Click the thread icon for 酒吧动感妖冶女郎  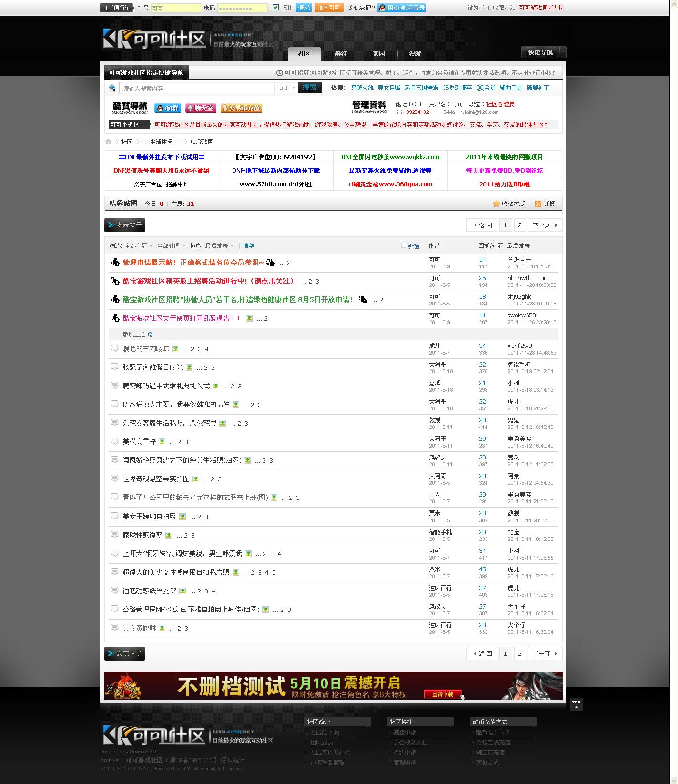114,590
